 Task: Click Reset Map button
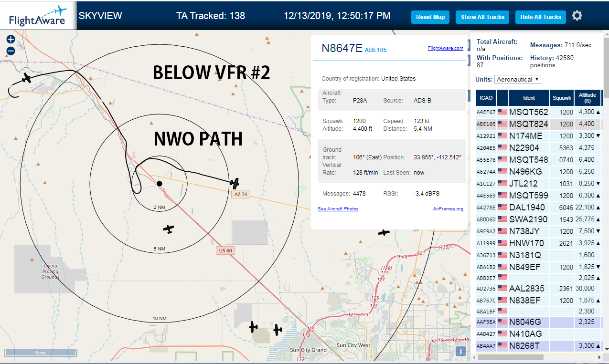point(430,17)
